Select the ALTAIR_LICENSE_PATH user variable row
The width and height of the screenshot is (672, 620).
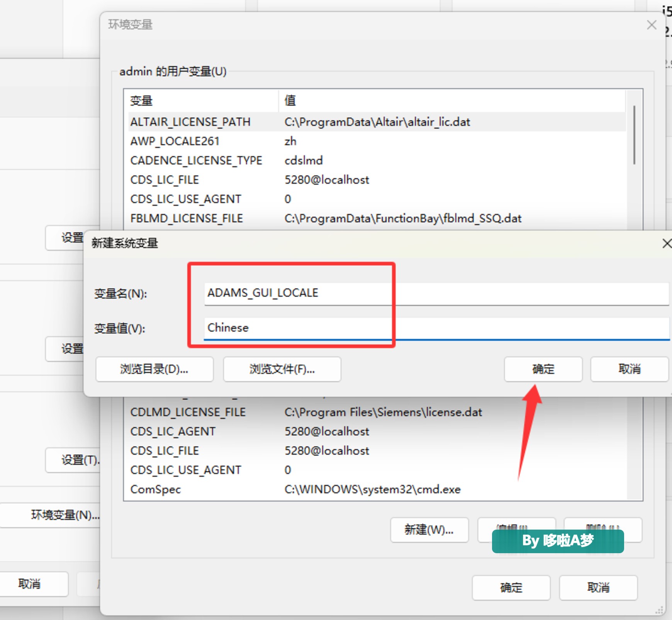coord(377,122)
